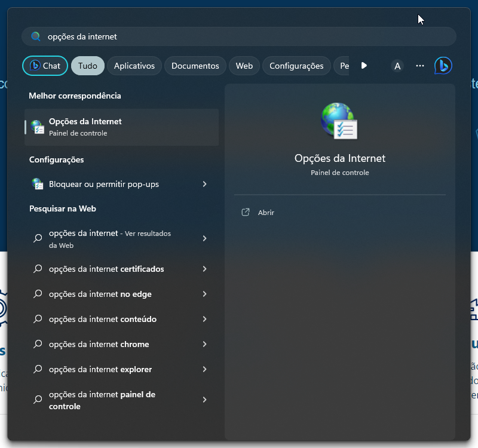Image resolution: width=478 pixels, height=448 pixels.
Task: Expand the 'painel de controle' suggestion chevron
Action: tap(204, 400)
